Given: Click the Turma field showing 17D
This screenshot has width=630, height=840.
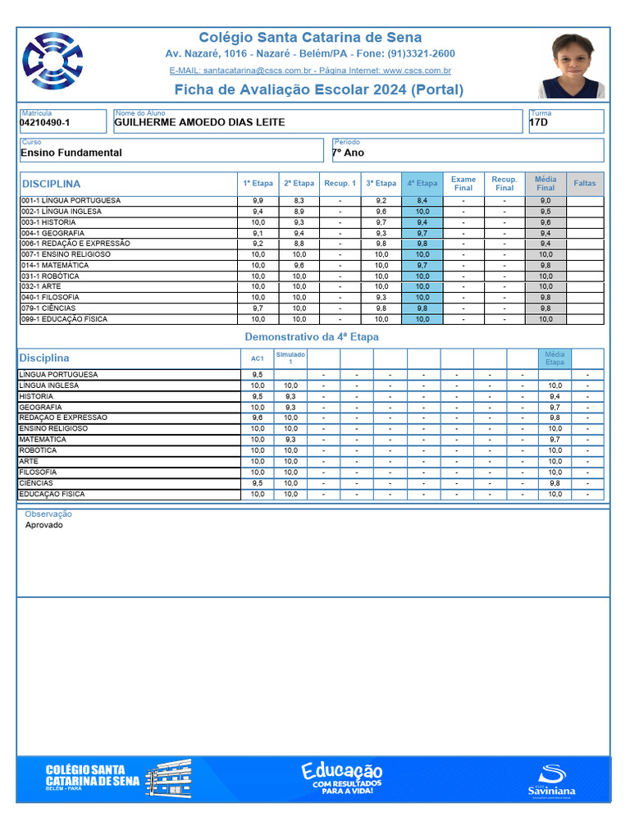Looking at the screenshot, I should click(x=566, y=121).
